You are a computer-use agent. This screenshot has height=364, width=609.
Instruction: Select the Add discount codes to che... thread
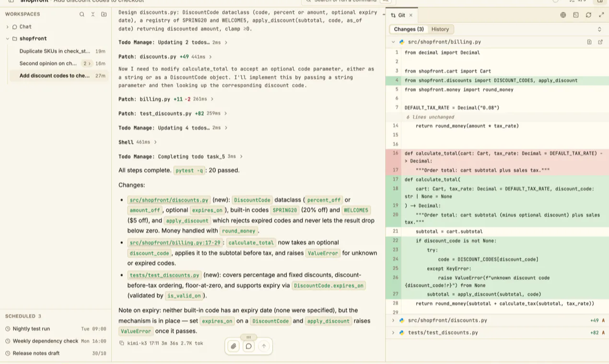59,76
